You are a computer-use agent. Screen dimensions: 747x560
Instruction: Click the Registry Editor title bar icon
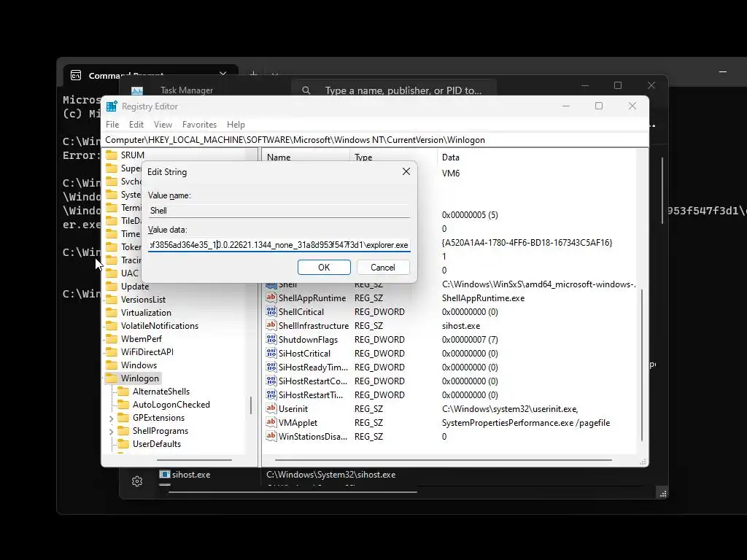(x=112, y=106)
